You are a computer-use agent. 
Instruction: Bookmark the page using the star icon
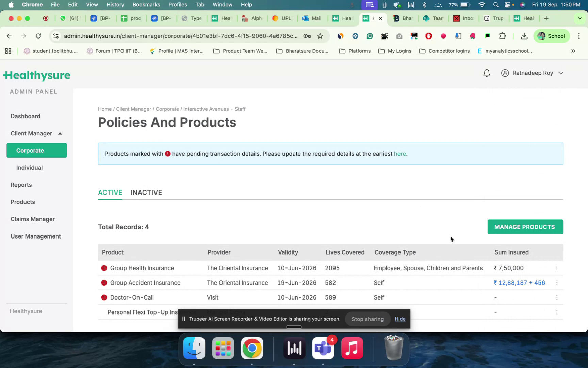(320, 36)
